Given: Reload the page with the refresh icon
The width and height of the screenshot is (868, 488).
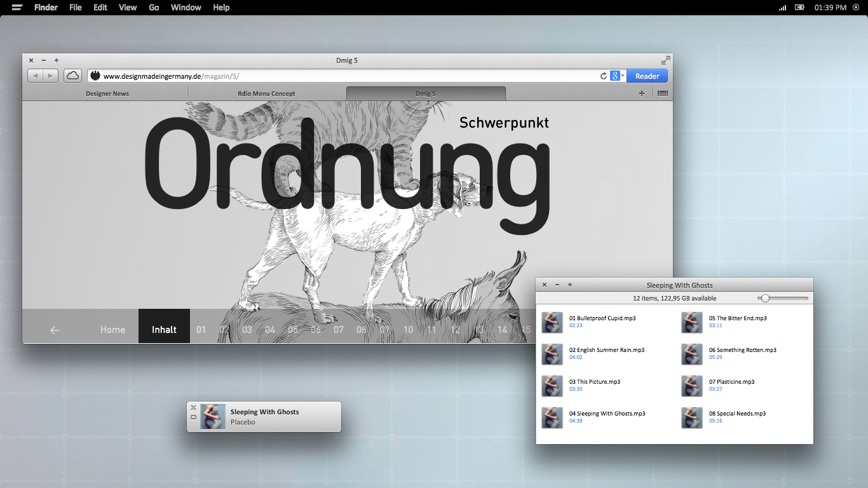Looking at the screenshot, I should click(x=604, y=76).
